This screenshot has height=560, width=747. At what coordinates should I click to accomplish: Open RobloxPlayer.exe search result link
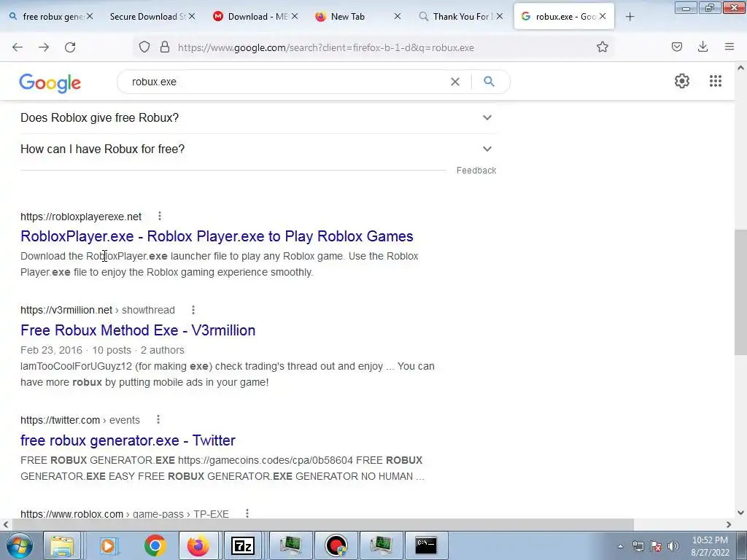click(x=217, y=236)
